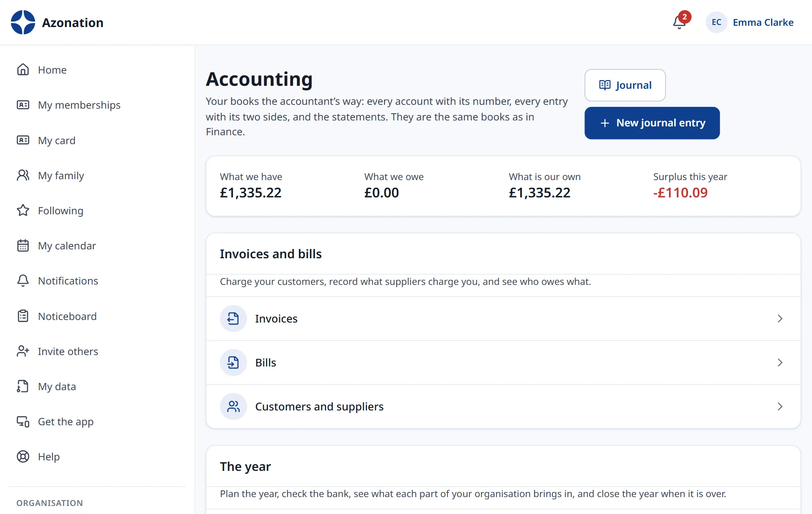The height and width of the screenshot is (514, 812).
Task: Expand the Invoices row chevron
Action: pos(780,319)
